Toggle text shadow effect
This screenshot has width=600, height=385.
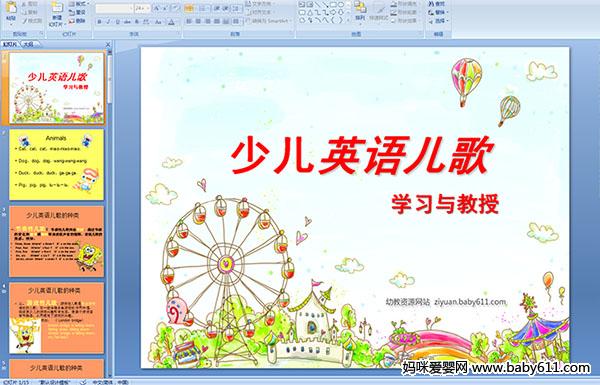[137, 22]
